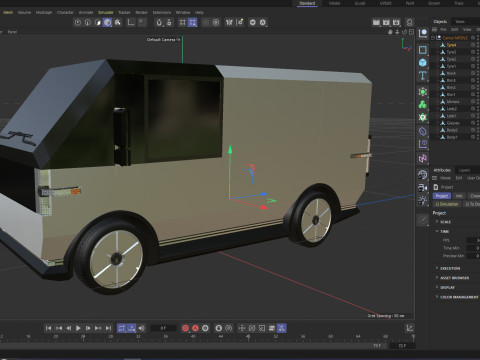Collapse the top-level object tree node

pos(433,38)
